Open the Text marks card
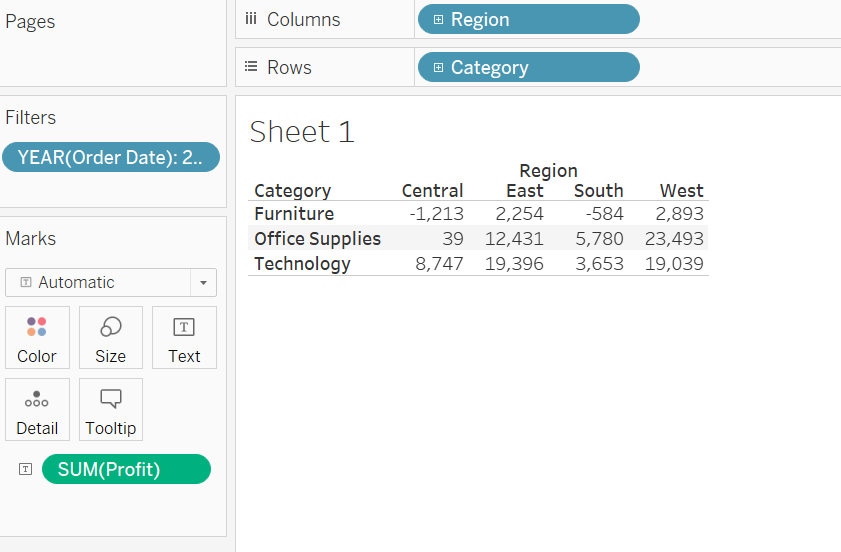Viewport: 841px width, 552px height. click(184, 337)
